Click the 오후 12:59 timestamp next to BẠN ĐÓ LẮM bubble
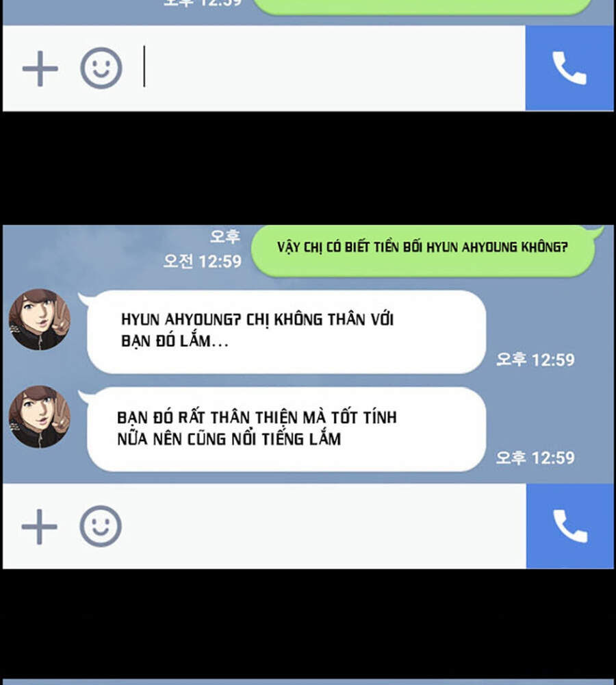Image resolution: width=616 pixels, height=685 pixels. coord(535,360)
